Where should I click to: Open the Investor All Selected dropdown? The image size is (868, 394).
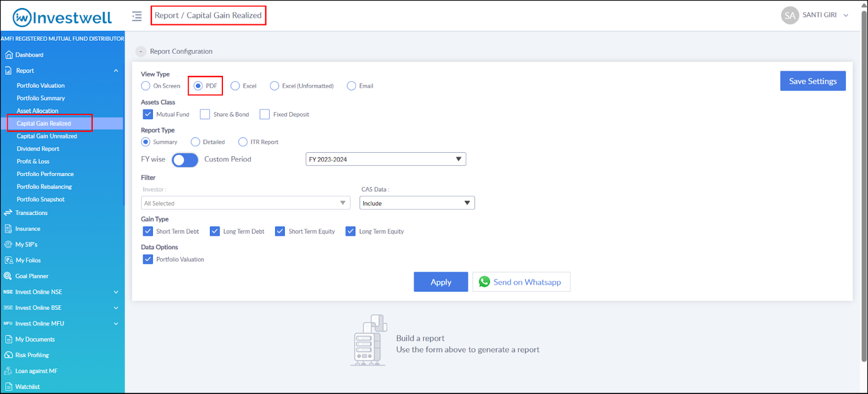pyautogui.click(x=245, y=203)
